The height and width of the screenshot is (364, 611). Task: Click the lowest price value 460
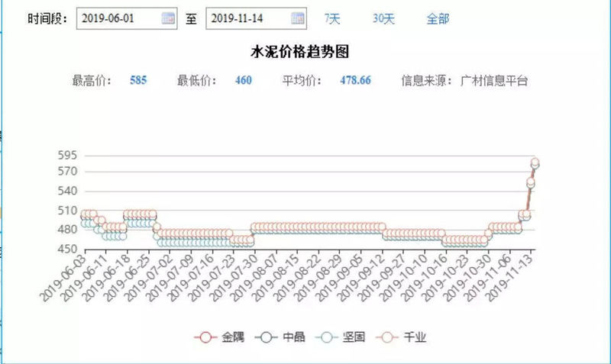click(244, 80)
